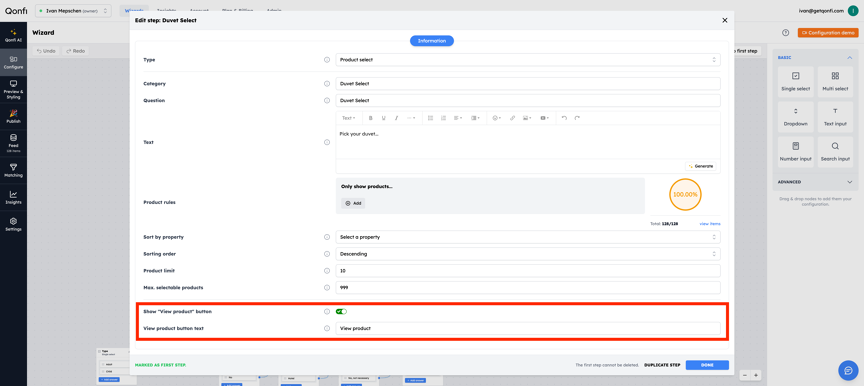
Task: Open the Insights section in sidebar
Action: click(x=13, y=197)
